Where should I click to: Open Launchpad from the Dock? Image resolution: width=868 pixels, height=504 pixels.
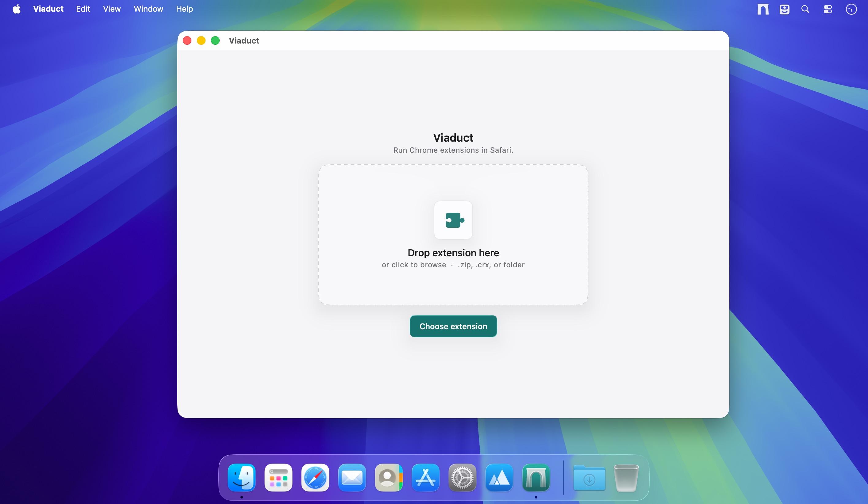(x=278, y=478)
